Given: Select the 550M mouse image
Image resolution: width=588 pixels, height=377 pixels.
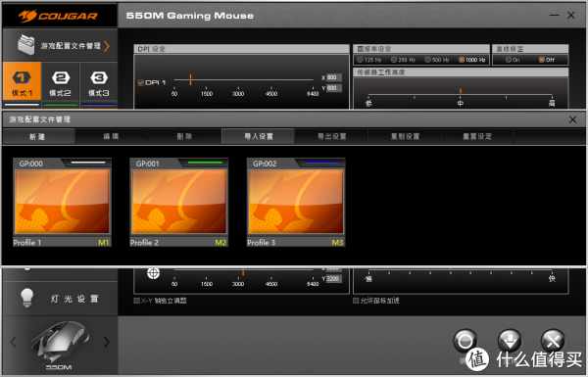Looking at the screenshot, I should [60, 341].
